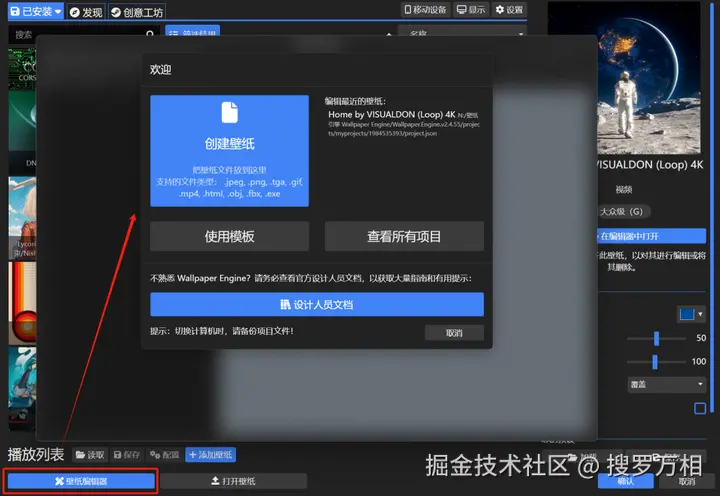Select the orange retro wallpaper thumbnail
The height and width of the screenshot is (496, 720).
(22, 303)
